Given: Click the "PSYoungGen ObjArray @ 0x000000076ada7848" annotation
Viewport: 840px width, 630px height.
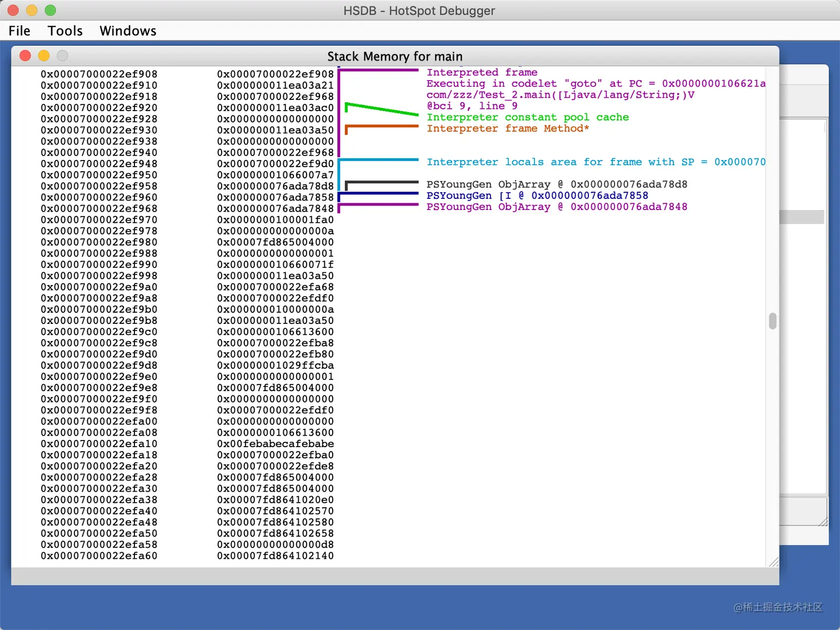Looking at the screenshot, I should point(557,207).
